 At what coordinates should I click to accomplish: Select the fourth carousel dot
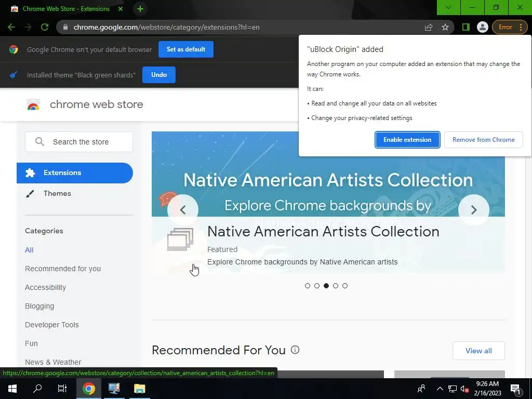point(336,286)
